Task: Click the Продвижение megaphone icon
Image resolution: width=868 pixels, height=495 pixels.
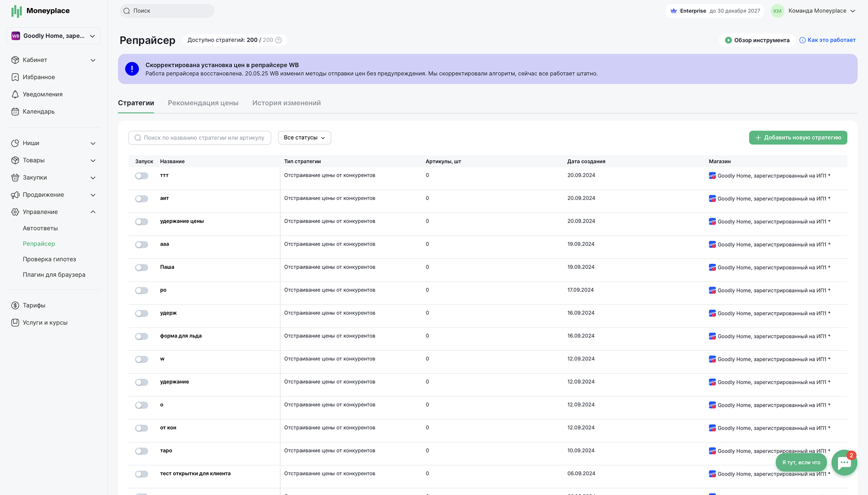Action: 15,195
